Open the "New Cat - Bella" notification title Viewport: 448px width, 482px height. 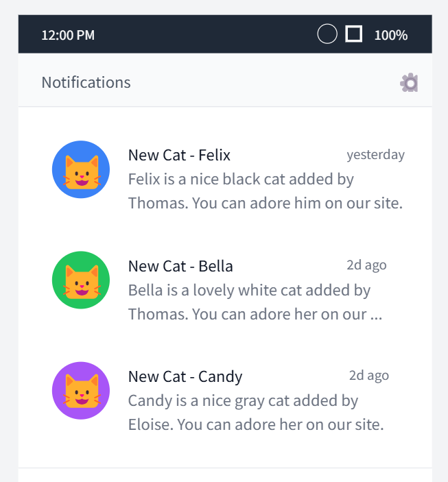click(180, 266)
